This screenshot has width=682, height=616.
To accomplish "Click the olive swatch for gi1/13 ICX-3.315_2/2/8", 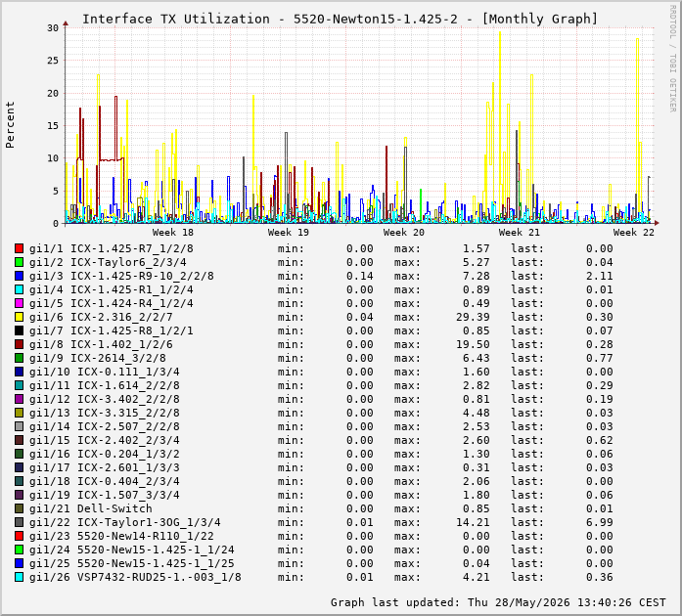I will coord(19,413).
